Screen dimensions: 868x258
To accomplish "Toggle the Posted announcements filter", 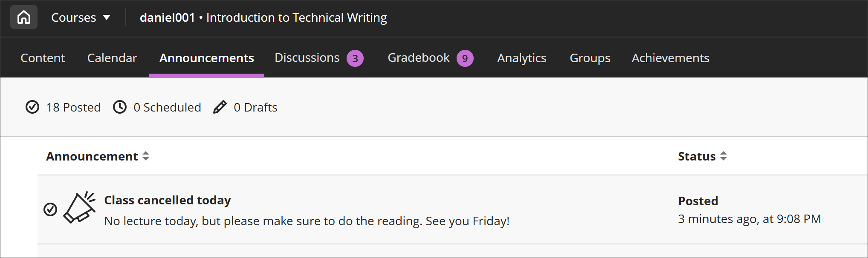I will (63, 107).
